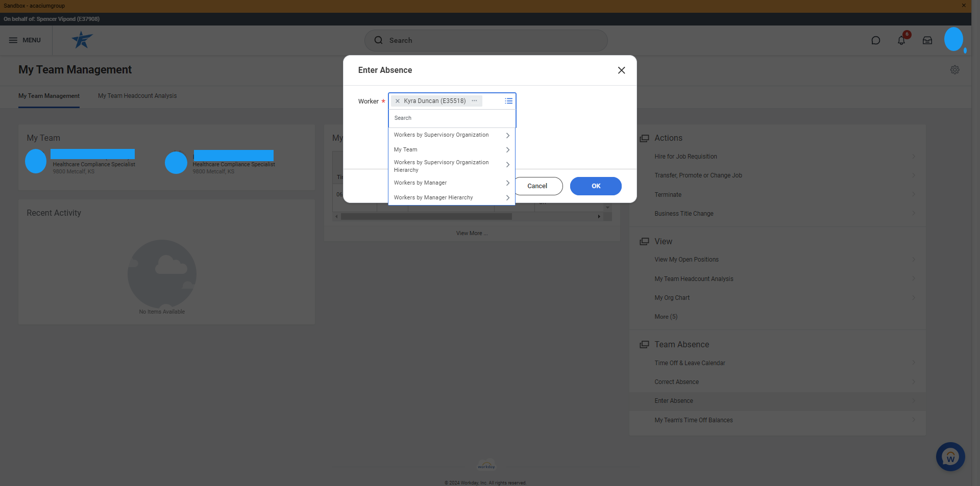
Task: Open Hire for Job Requisition action
Action: click(685, 157)
